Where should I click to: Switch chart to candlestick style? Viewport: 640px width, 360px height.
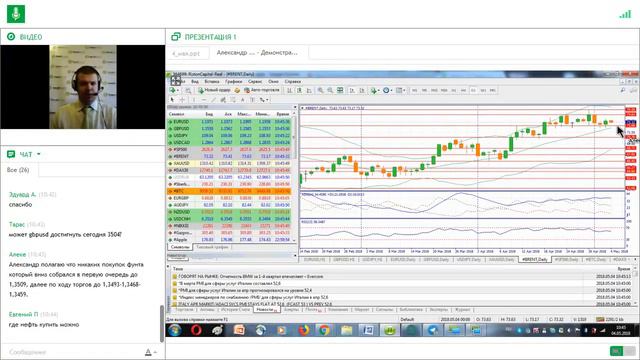coord(299,90)
